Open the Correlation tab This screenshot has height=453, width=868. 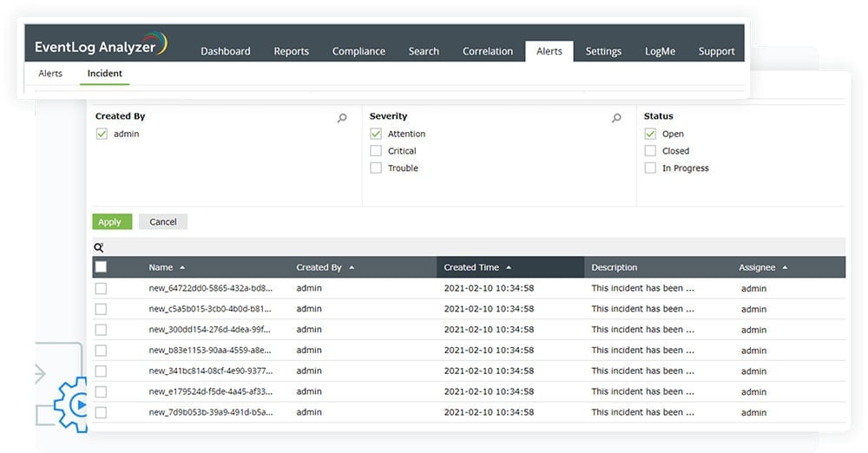pos(488,51)
